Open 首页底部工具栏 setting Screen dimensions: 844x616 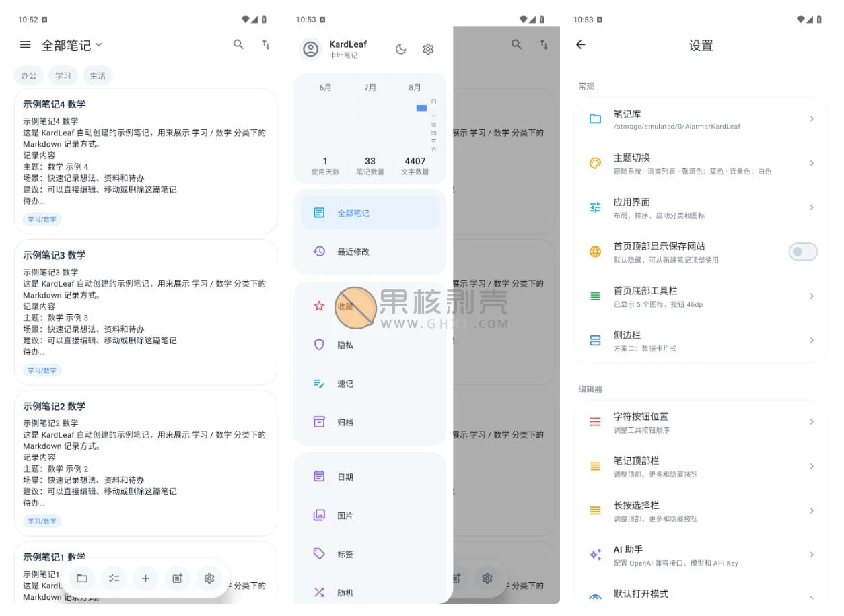coord(701,296)
